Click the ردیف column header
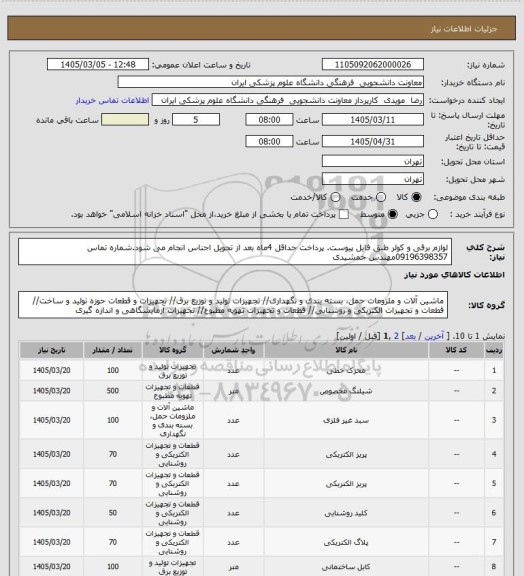Image resolution: width=524 pixels, height=576 pixels. coord(494,350)
